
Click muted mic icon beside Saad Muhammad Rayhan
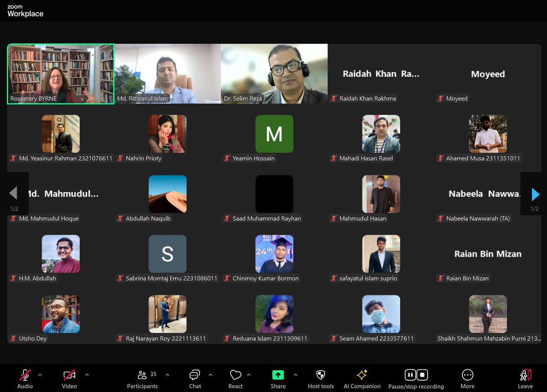[x=227, y=219]
